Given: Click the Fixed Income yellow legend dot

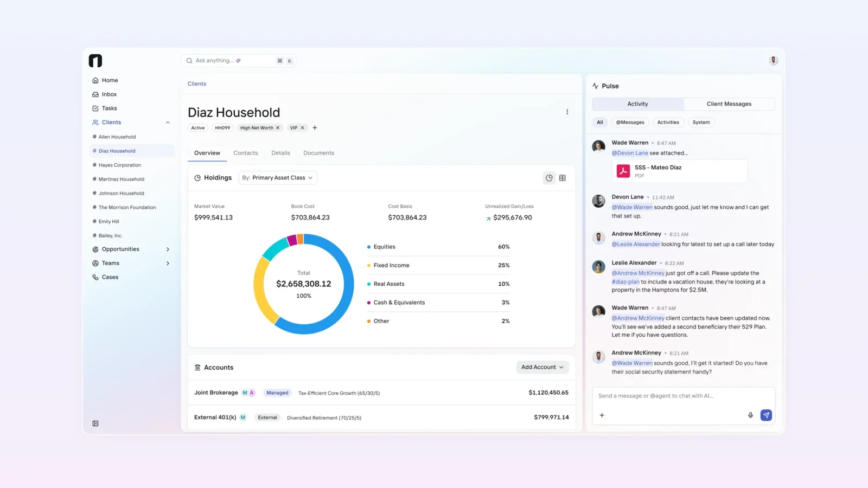Looking at the screenshot, I should point(369,266).
